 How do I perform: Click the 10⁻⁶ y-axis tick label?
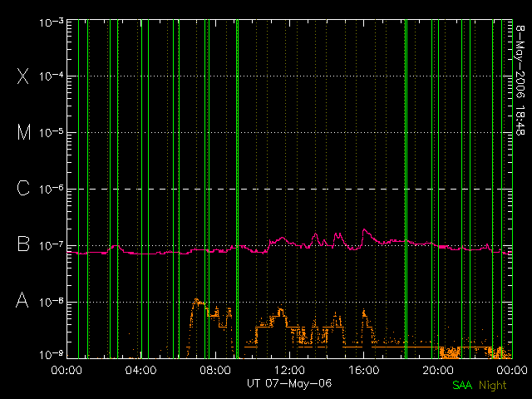(52, 189)
